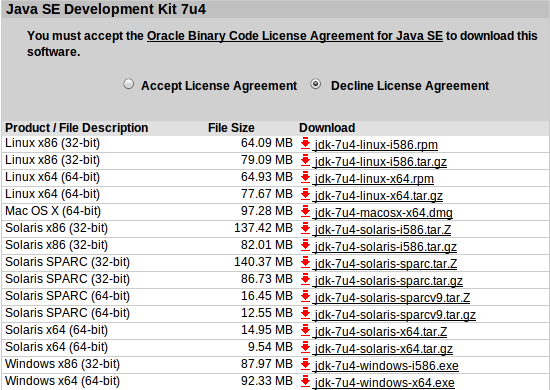550x390 pixels.
Task: Click the 137.42 MB file size
Action: coord(263,228)
